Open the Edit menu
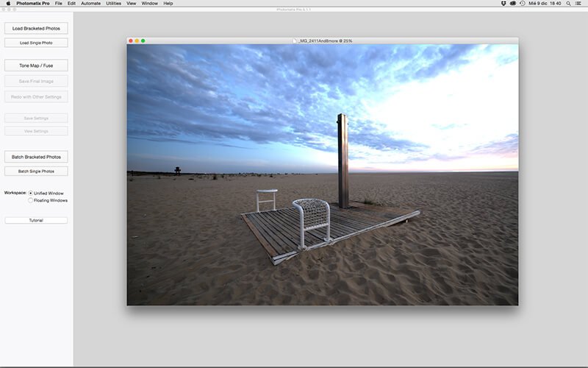The height and width of the screenshot is (368, 588). click(71, 4)
